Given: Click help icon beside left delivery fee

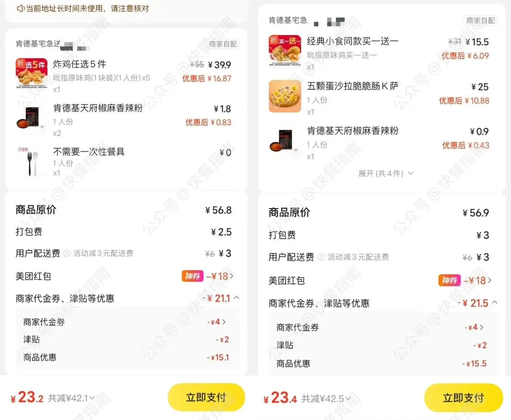Looking at the screenshot, I should [67, 254].
